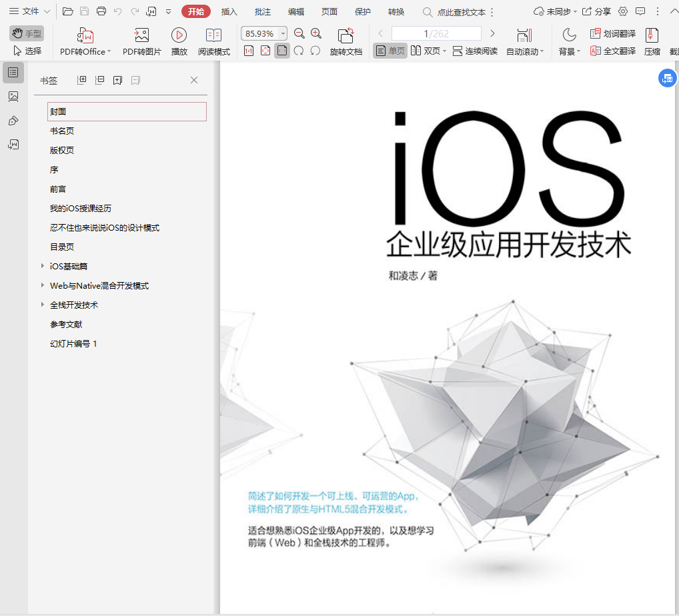Image resolution: width=679 pixels, height=616 pixels.
Task: Go to previous page arrow
Action: (381, 33)
